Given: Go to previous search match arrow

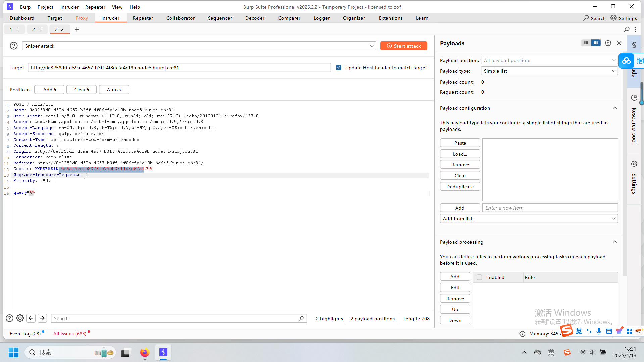Looking at the screenshot, I should point(31,318).
